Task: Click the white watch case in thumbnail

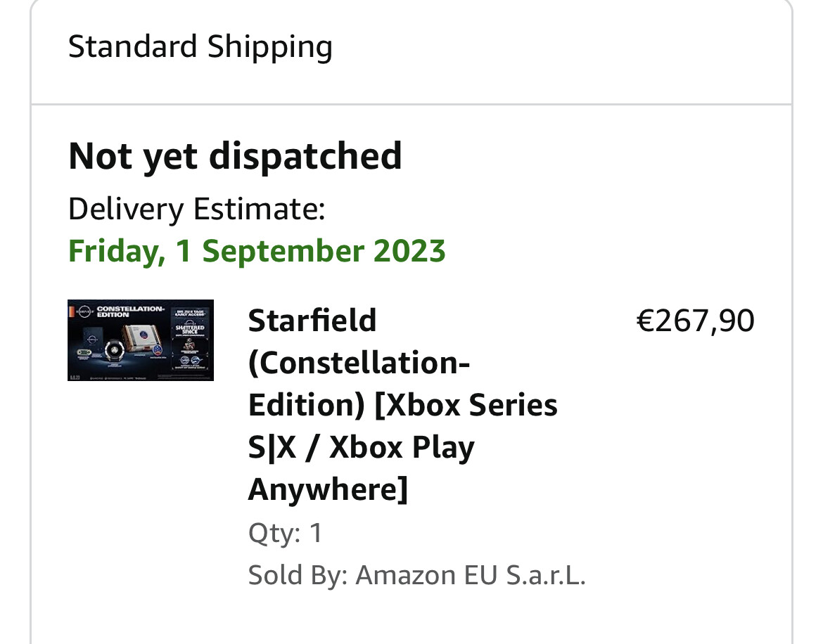Action: (141, 337)
